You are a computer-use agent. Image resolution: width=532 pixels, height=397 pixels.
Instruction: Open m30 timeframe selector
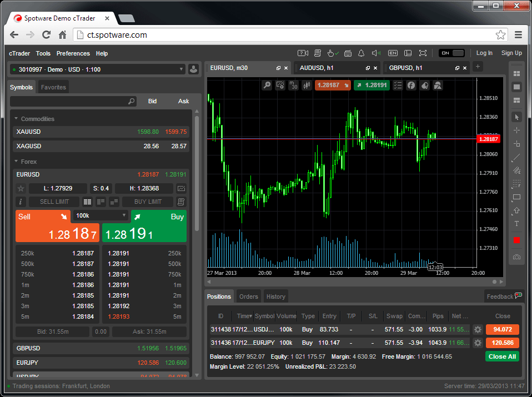[293, 85]
